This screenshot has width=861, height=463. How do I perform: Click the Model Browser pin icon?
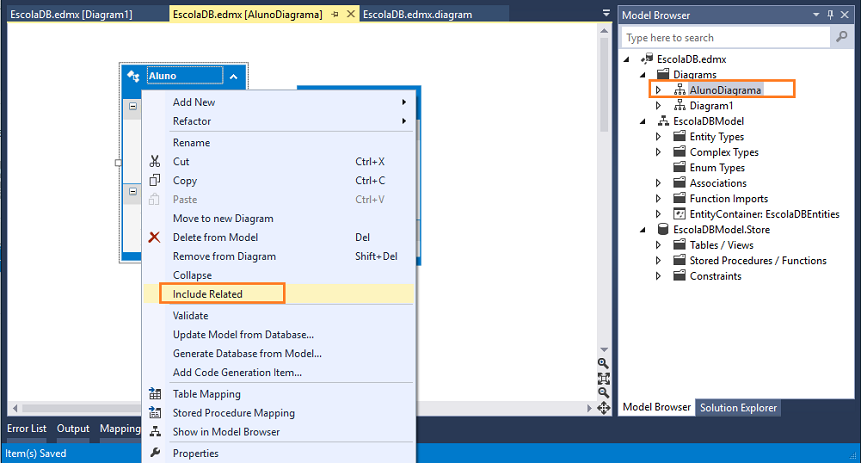(830, 15)
